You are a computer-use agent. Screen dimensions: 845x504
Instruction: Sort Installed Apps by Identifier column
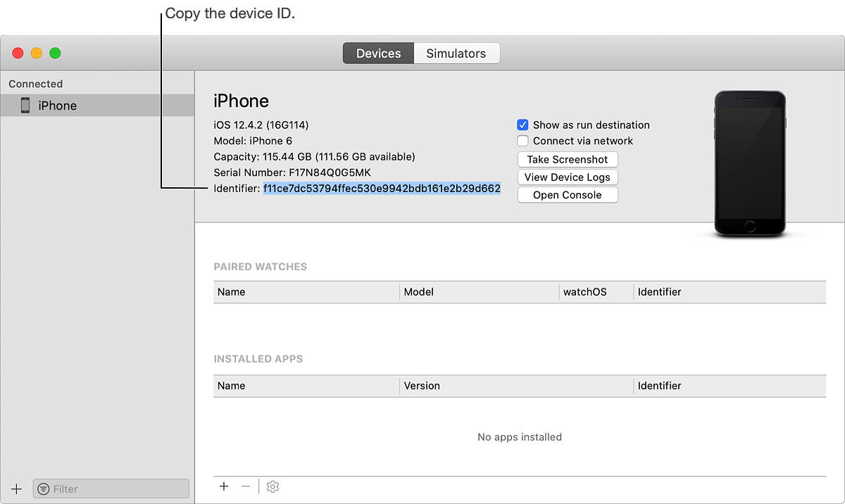[x=730, y=386]
